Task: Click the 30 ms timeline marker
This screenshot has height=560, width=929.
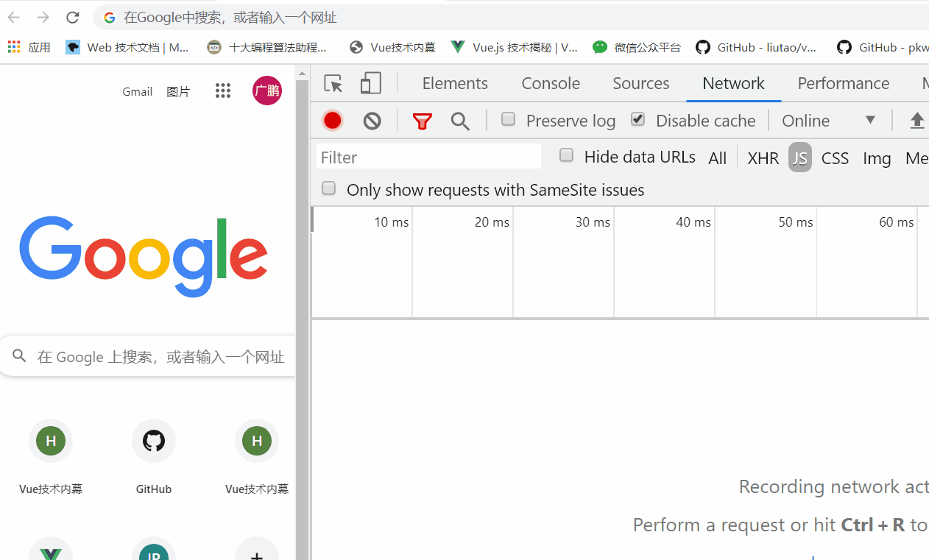Action: (x=593, y=222)
